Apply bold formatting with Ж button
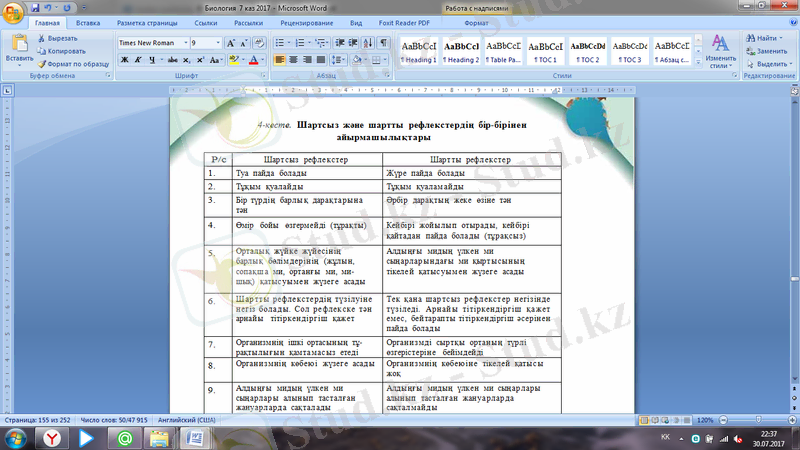The image size is (800, 450). pos(124,60)
